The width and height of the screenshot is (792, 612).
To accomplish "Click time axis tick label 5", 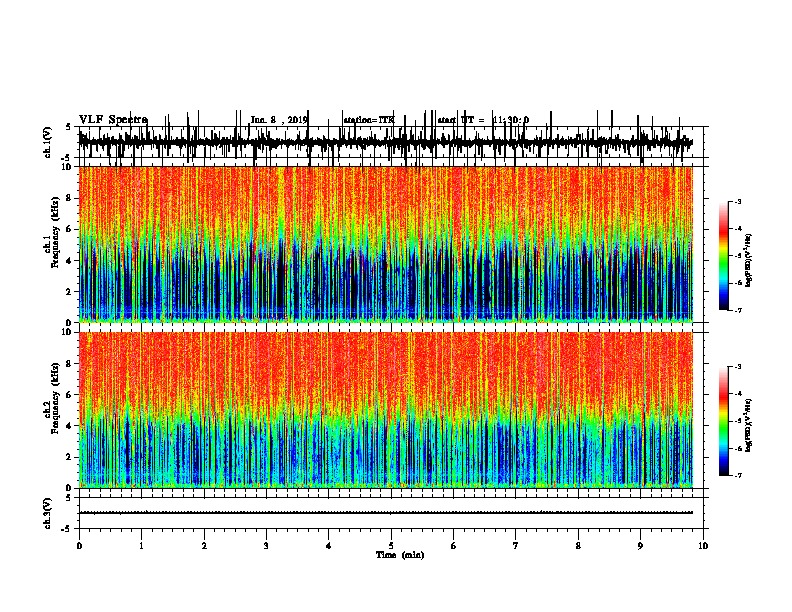I will click(x=391, y=546).
